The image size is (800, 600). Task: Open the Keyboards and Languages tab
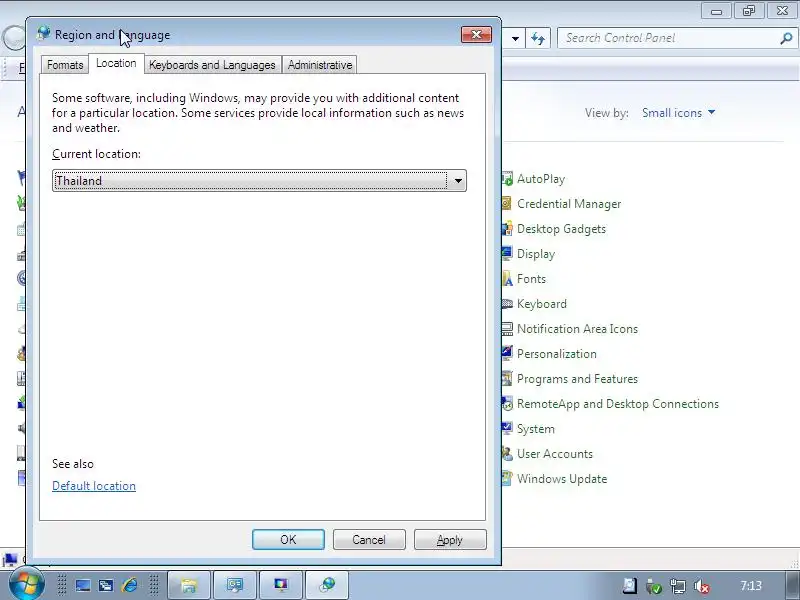coord(212,65)
